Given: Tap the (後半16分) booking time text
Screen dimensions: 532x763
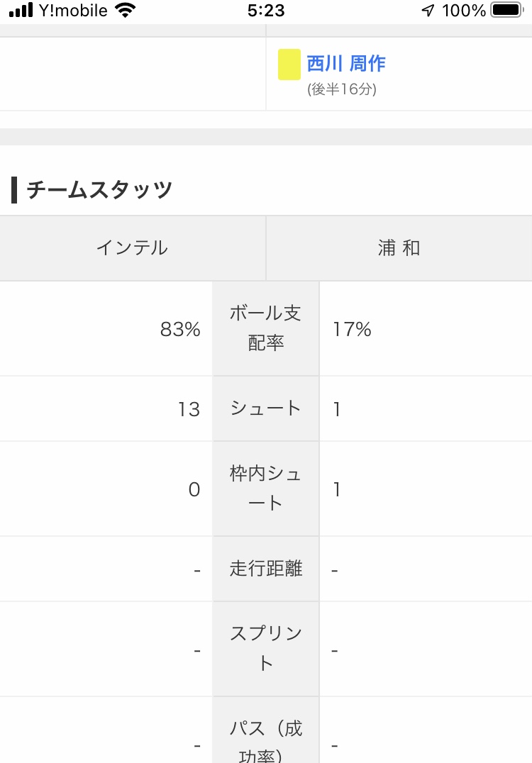Looking at the screenshot, I should [x=342, y=89].
